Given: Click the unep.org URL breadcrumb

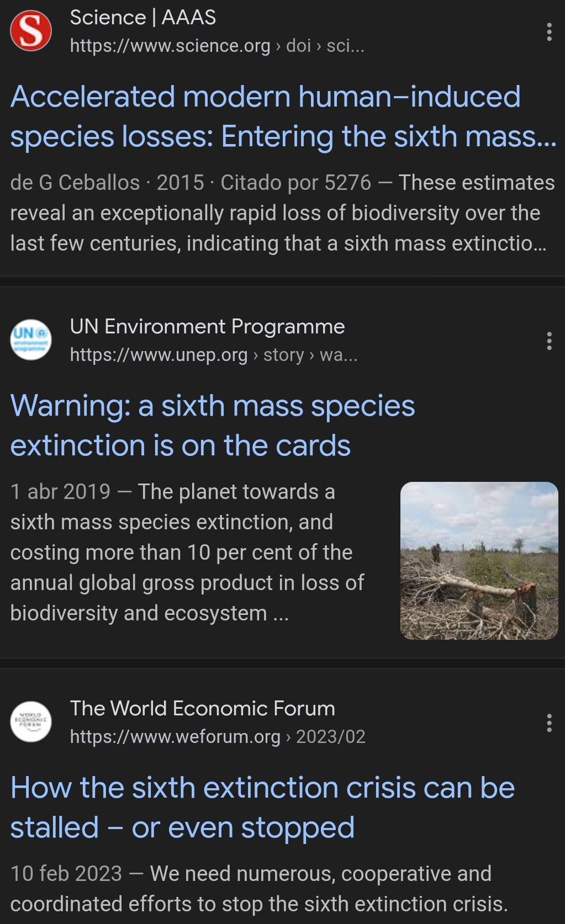Looking at the screenshot, I should tap(214, 355).
